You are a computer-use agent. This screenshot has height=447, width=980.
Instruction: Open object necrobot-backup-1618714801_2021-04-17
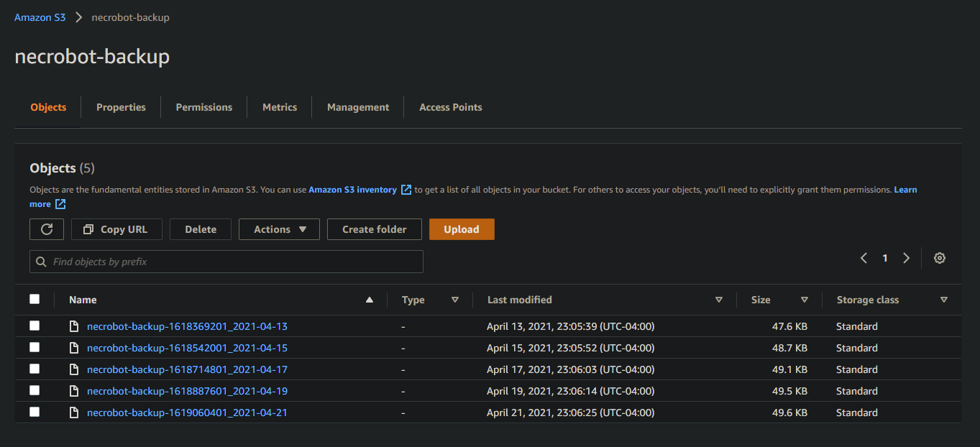[187, 369]
